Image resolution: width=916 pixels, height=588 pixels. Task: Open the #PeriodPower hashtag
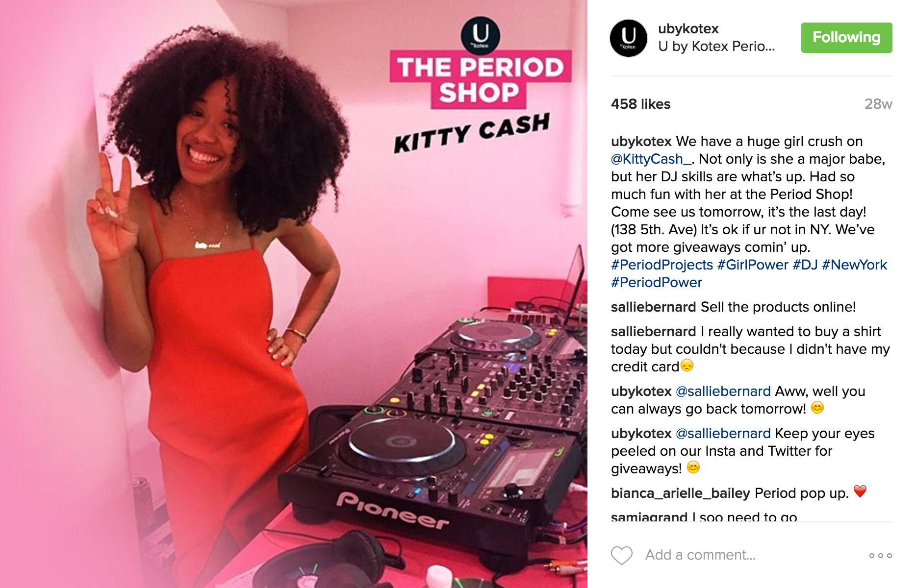pyautogui.click(x=657, y=282)
